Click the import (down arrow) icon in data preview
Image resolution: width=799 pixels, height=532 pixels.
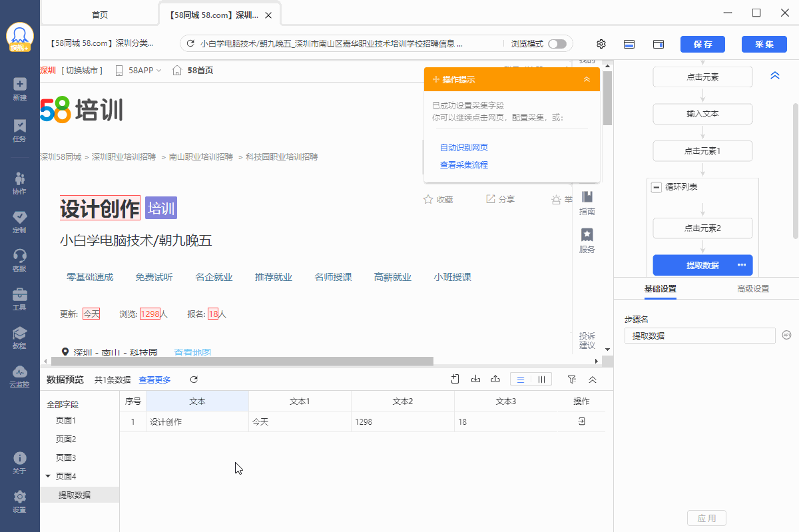(475, 380)
